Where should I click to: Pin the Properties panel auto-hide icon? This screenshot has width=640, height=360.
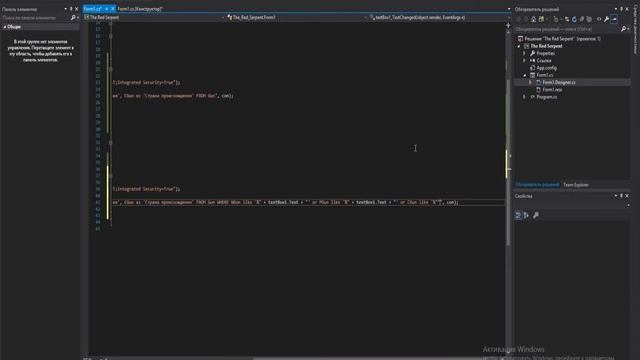click(x=622, y=196)
